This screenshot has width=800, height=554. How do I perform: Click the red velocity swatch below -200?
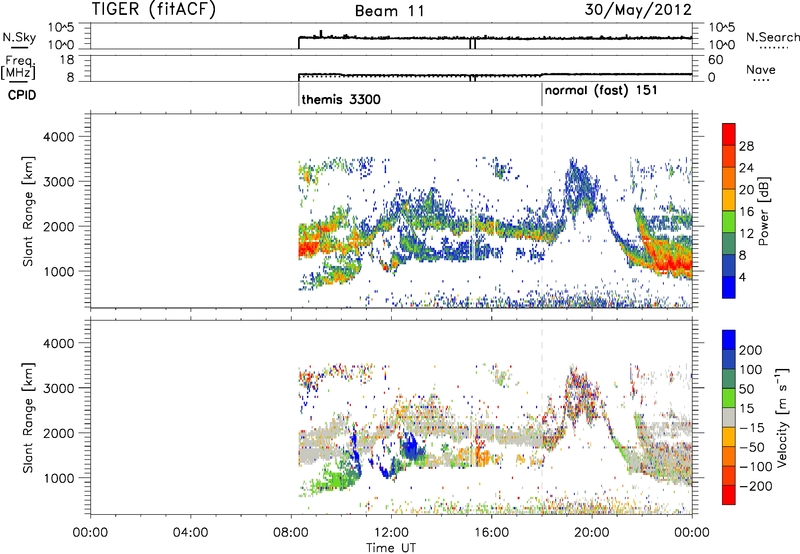[729, 495]
